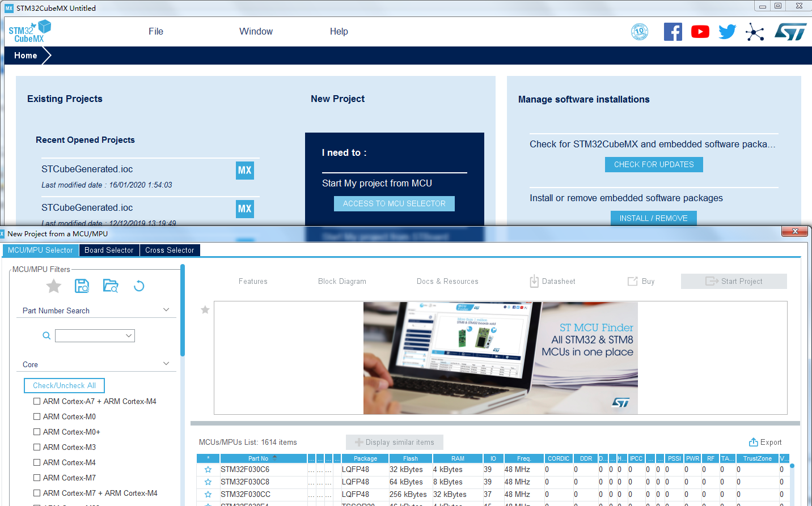Open STCubeGenerated.ioc dated 12/12/2019 via MX icon
Screen dimensions: 812x506
(245, 209)
